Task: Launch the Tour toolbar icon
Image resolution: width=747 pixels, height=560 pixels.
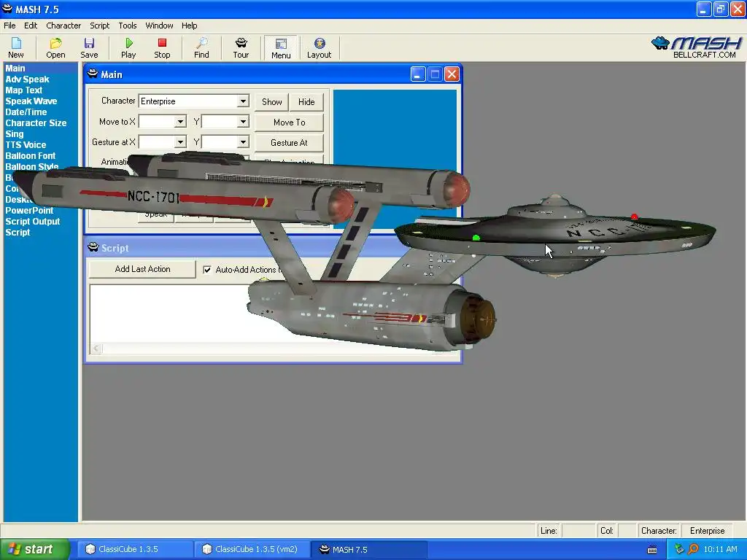Action: coord(241,48)
